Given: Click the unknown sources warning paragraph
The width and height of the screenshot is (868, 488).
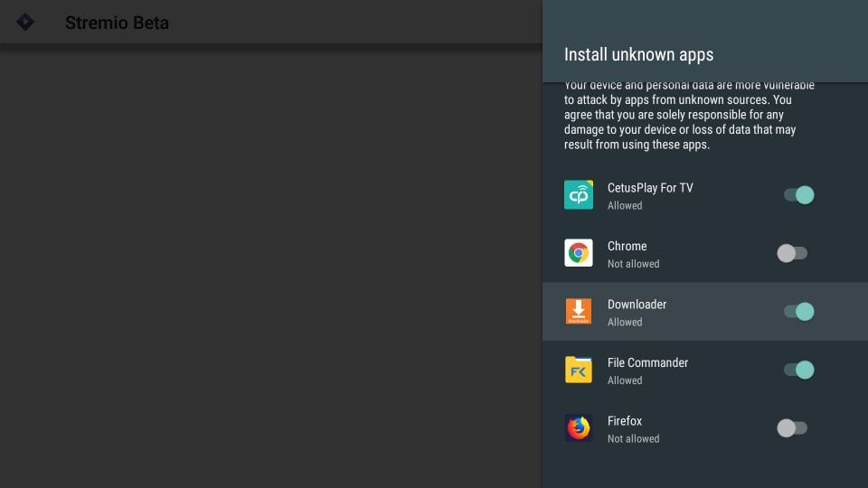Looking at the screenshot, I should point(689,117).
